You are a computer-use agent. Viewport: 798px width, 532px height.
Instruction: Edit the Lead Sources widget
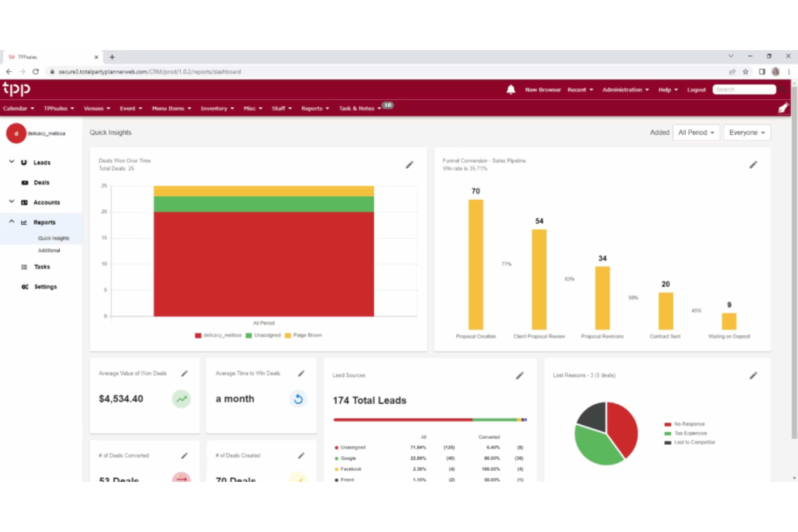tap(520, 375)
